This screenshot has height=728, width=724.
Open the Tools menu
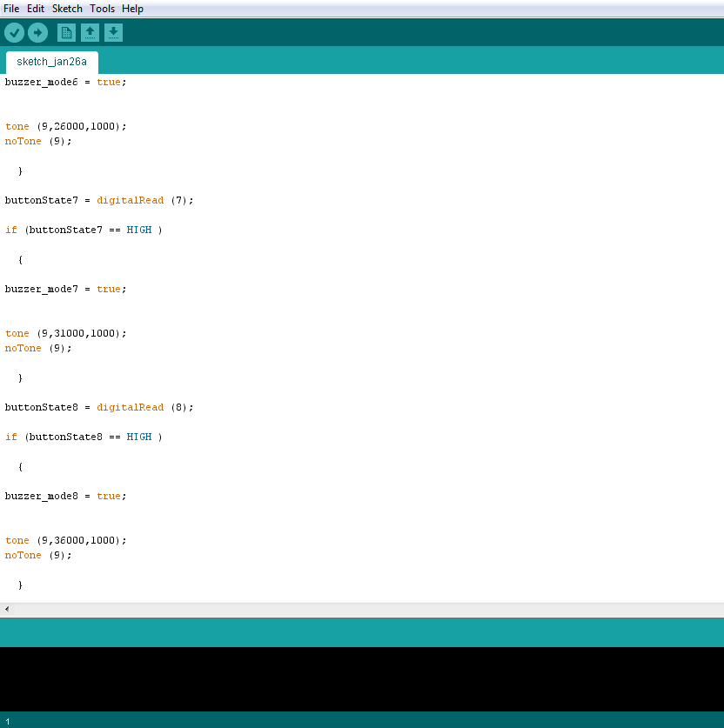(102, 9)
